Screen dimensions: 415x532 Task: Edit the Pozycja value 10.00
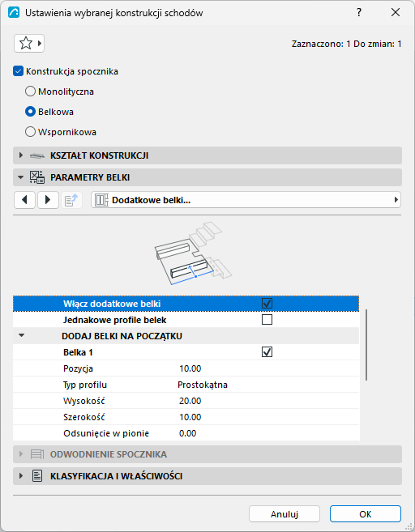pos(190,368)
